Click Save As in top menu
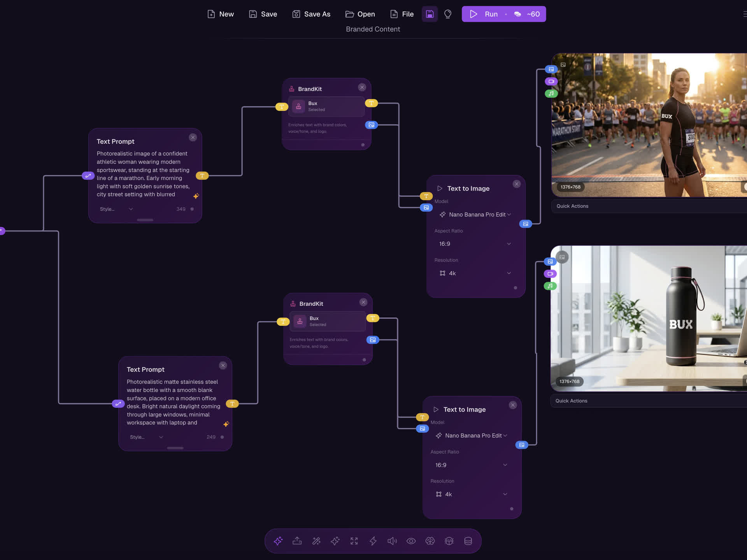This screenshot has height=560, width=747. coord(311,14)
